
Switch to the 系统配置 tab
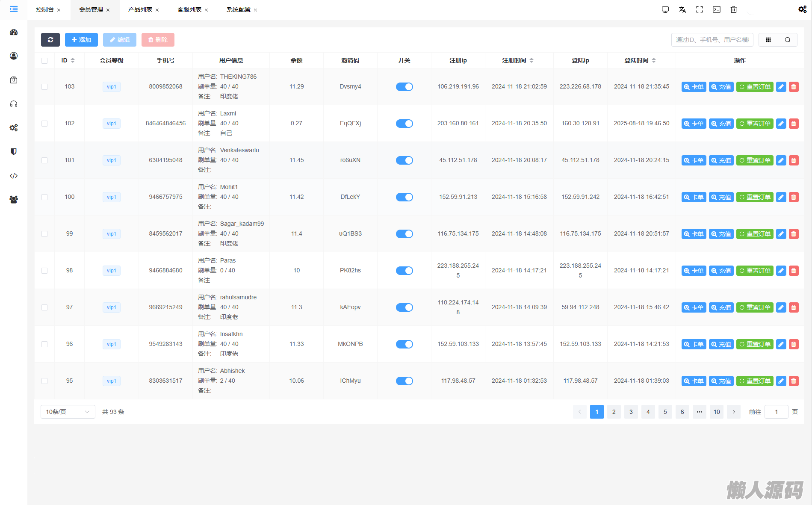point(238,9)
